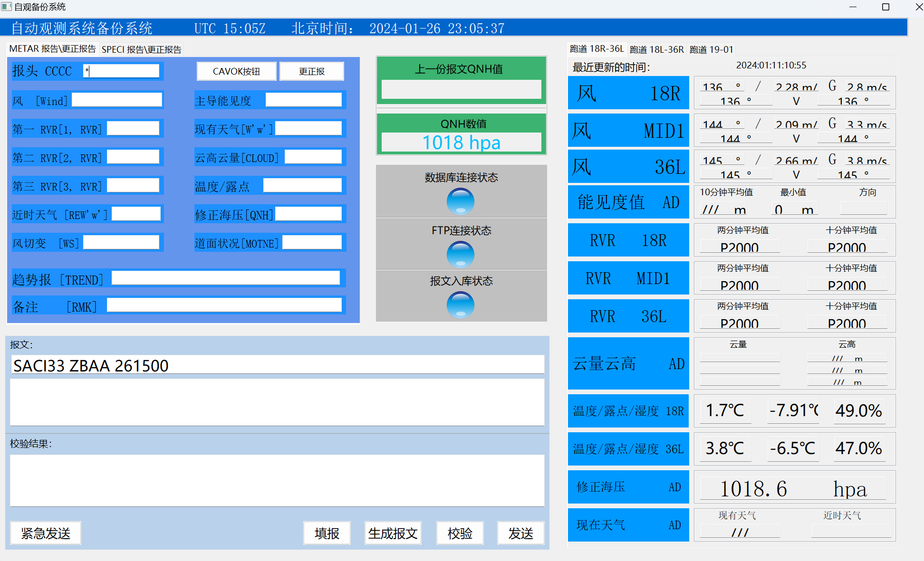Click the 生成报文 button

point(393,533)
